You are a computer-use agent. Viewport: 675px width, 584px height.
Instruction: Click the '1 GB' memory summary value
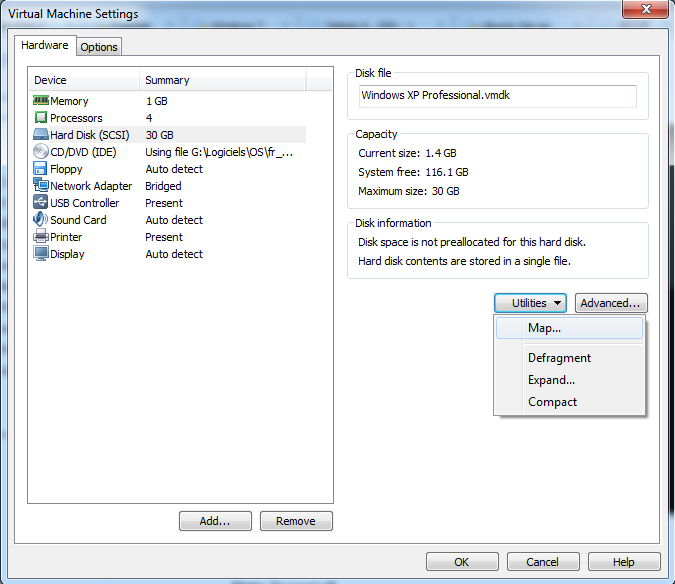pyautogui.click(x=157, y=101)
